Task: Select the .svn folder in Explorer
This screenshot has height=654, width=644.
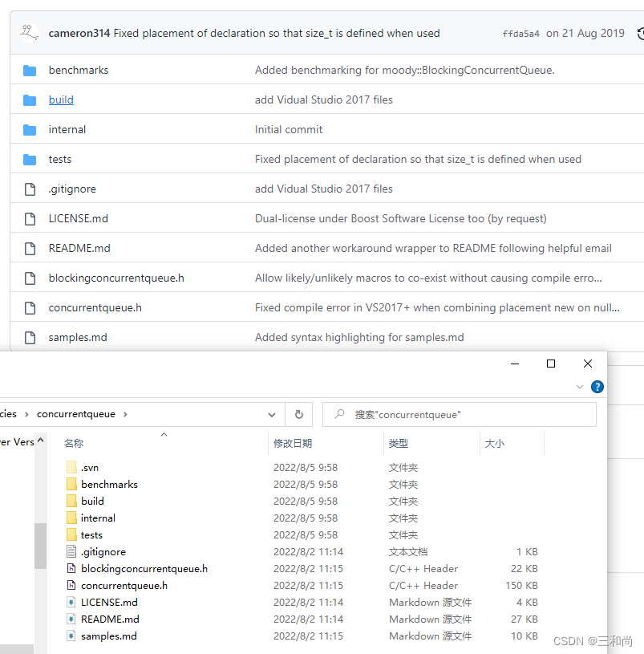Action: (x=89, y=468)
